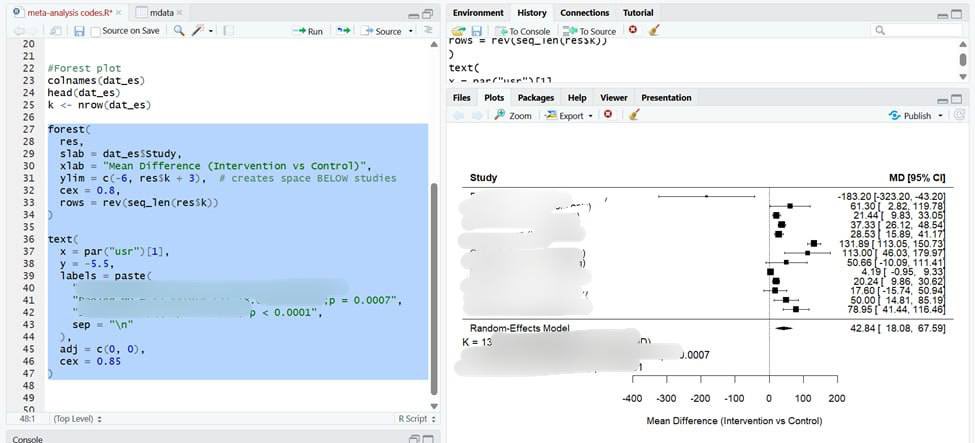Click the Publish button
Screen dimensions: 975x443
(x=911, y=116)
